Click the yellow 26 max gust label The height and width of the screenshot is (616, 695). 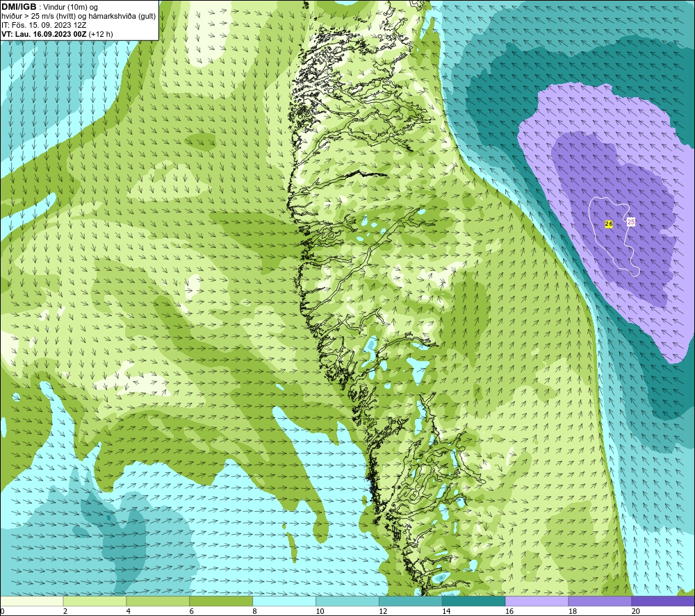click(x=609, y=224)
